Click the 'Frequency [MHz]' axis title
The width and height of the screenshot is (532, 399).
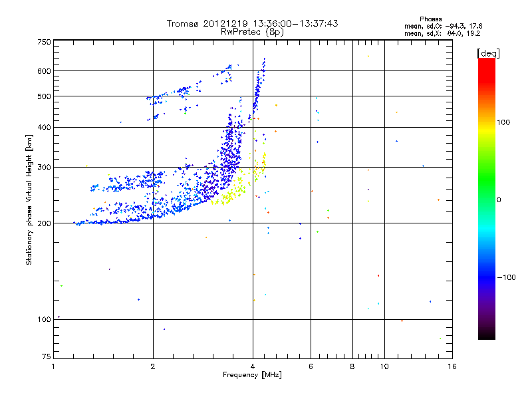[252, 375]
